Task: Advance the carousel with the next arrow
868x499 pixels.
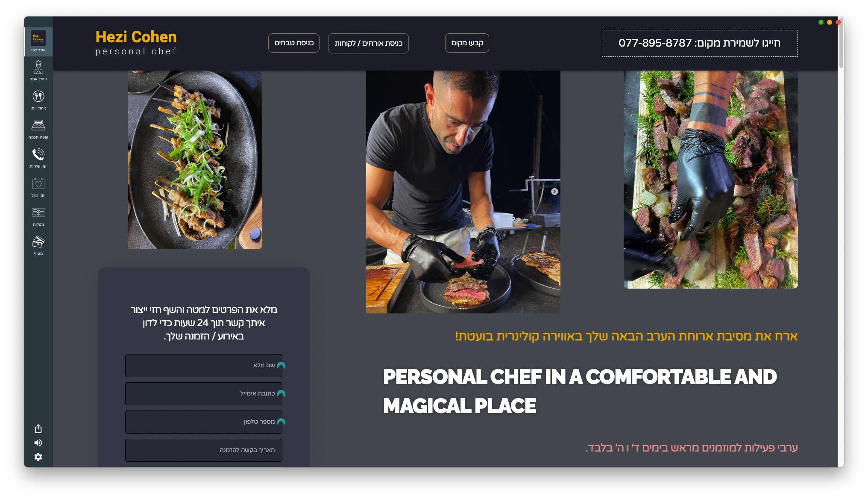Action: (554, 192)
